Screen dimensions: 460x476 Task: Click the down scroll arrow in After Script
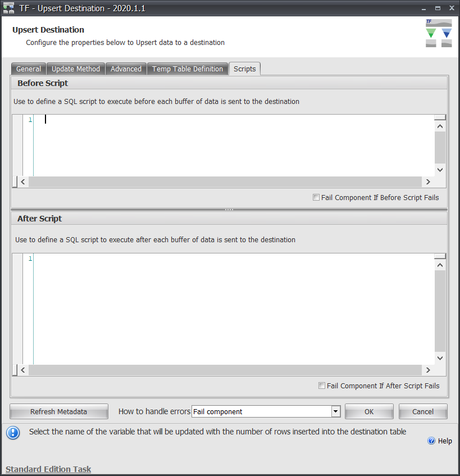pos(440,358)
